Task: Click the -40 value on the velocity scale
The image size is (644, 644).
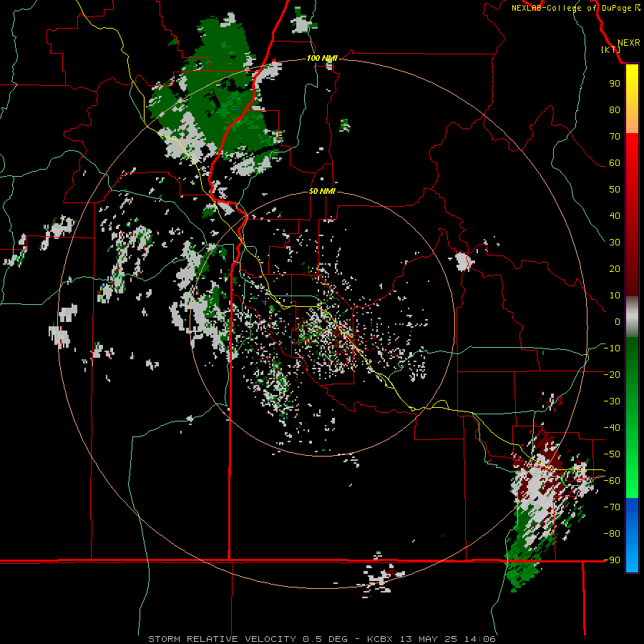Action: coord(612,428)
